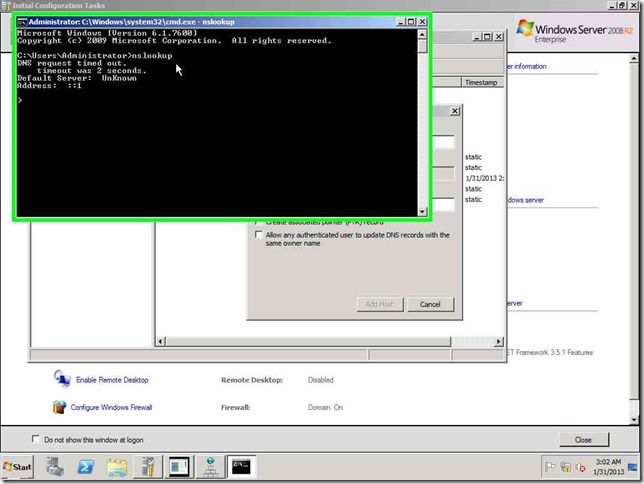The width and height of the screenshot is (644, 484).
Task: Check 'Allow any authenticated user to update DNS records'
Action: [x=258, y=235]
